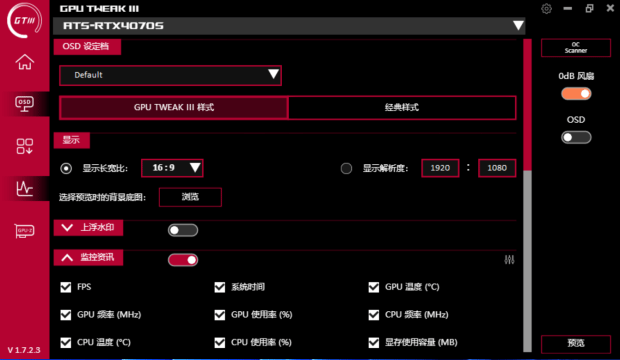Open the Home page from sidebar
620x360 pixels.
pyautogui.click(x=25, y=62)
